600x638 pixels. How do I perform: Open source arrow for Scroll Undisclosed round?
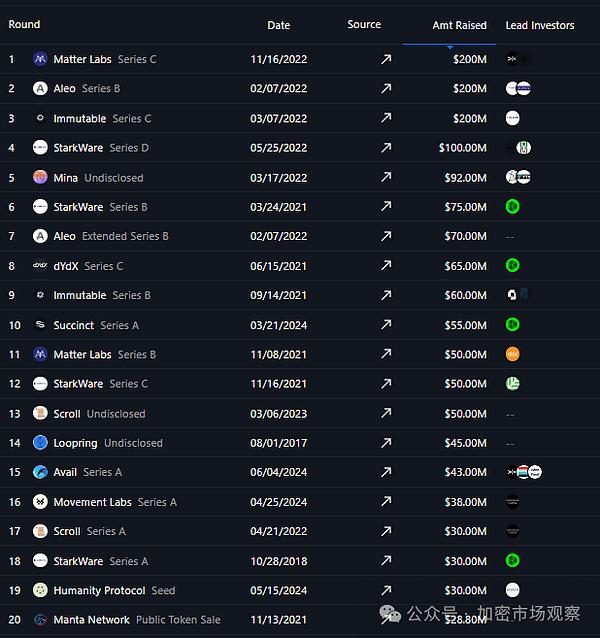386,414
